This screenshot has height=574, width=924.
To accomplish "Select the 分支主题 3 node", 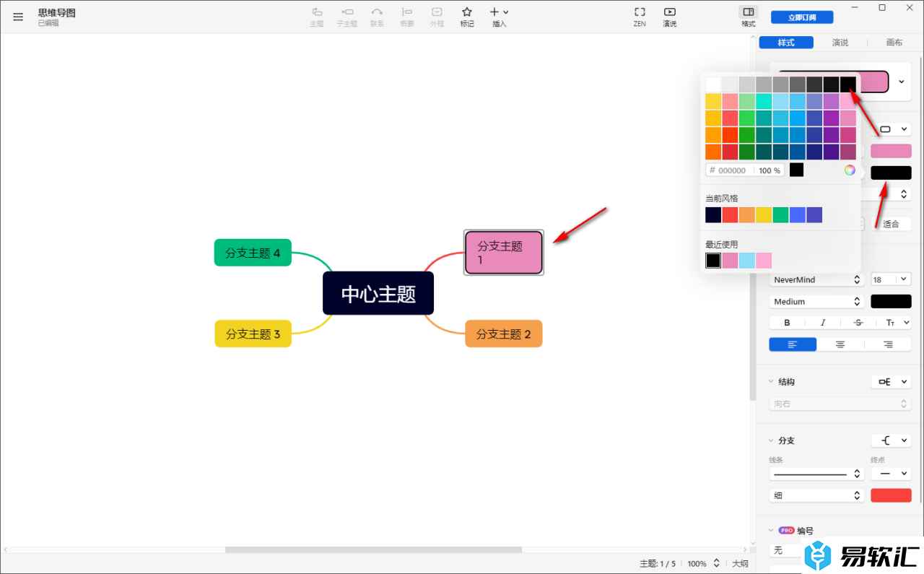I will [x=253, y=334].
